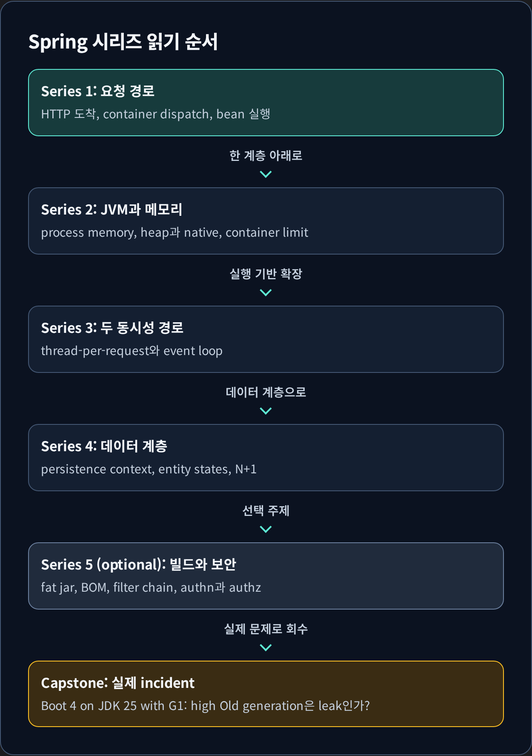Click the 'Spring 시리즈 읽기 순서' heading

[x=123, y=42]
